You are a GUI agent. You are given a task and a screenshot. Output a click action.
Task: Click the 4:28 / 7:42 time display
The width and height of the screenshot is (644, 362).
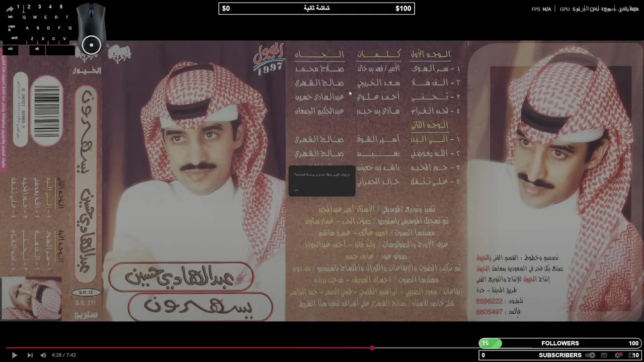(x=63, y=355)
